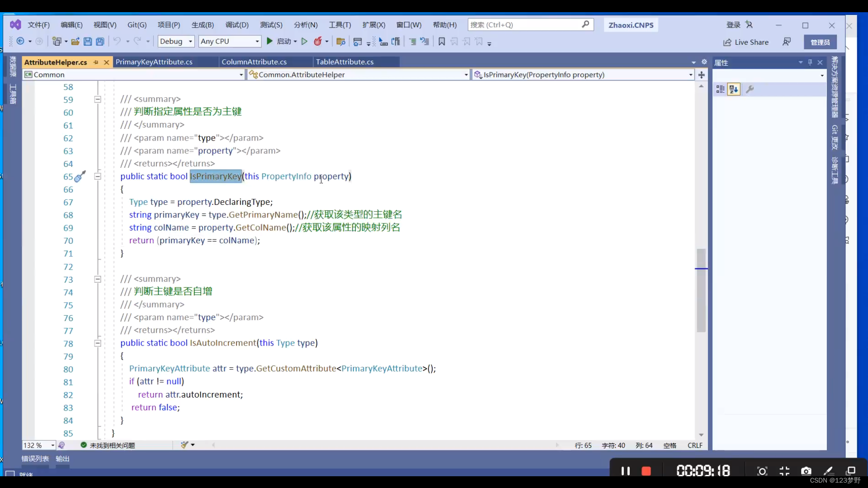The image size is (868, 488).
Task: Open the IsPrimaryKey member dropdown
Action: point(583,75)
